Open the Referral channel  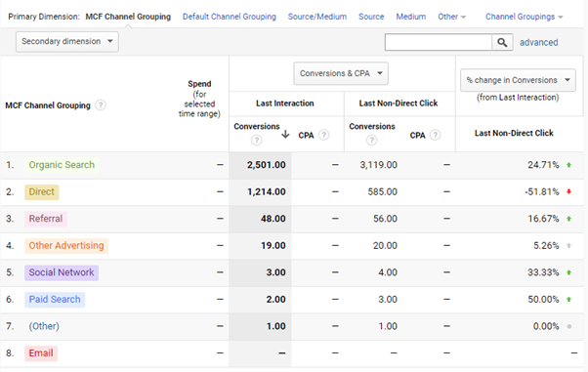click(x=46, y=219)
